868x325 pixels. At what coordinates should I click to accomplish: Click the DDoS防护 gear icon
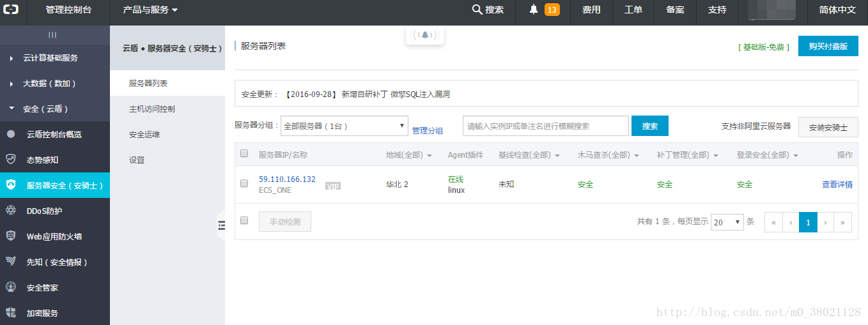click(x=11, y=211)
